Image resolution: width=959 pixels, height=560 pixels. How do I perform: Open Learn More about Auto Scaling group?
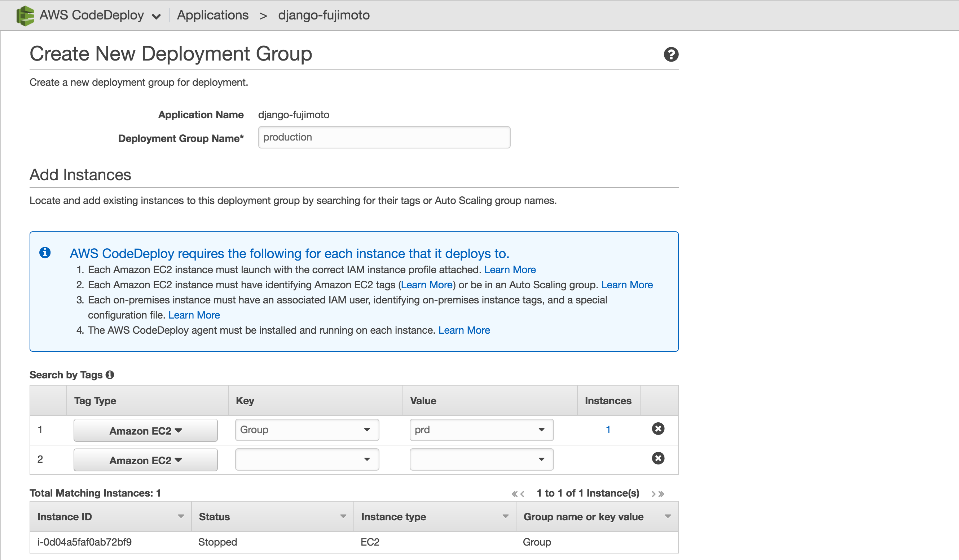(627, 285)
